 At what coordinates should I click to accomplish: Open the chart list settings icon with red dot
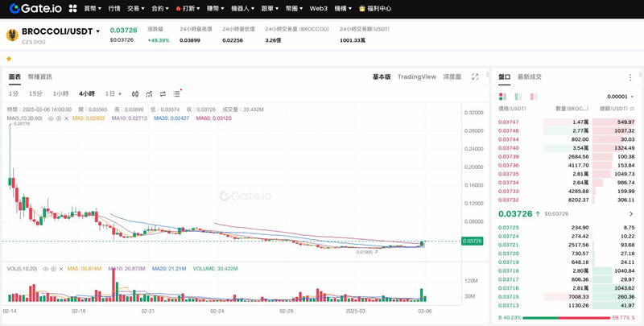(x=176, y=93)
